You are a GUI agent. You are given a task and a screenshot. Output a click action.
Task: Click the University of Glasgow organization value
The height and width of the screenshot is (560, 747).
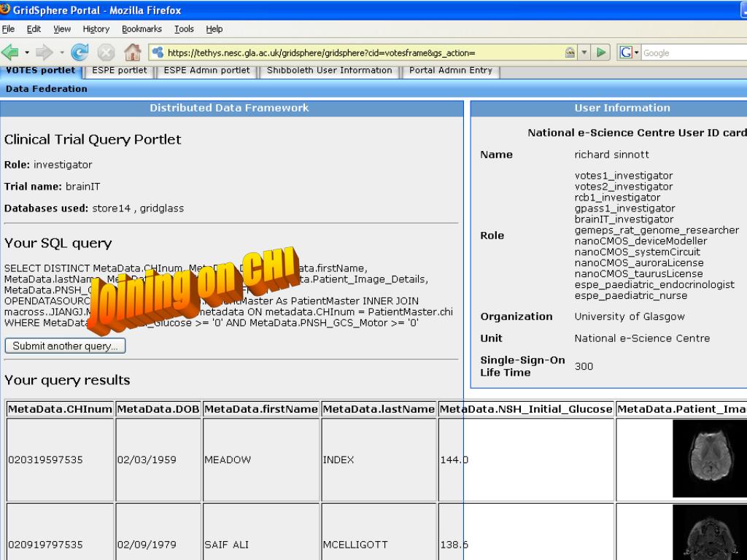pos(630,316)
